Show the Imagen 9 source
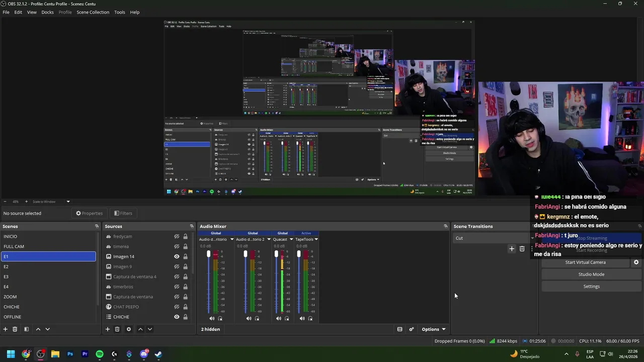The height and width of the screenshot is (362, 644). 177,266
